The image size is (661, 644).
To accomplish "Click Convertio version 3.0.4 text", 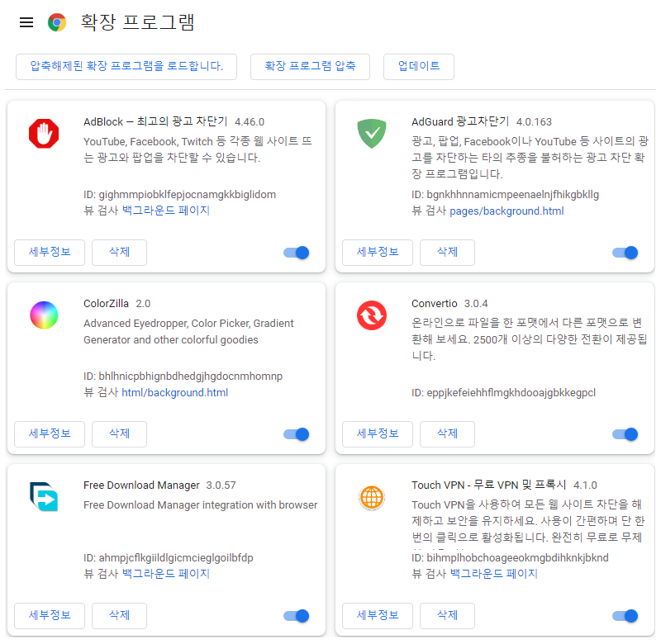I will click(x=476, y=304).
